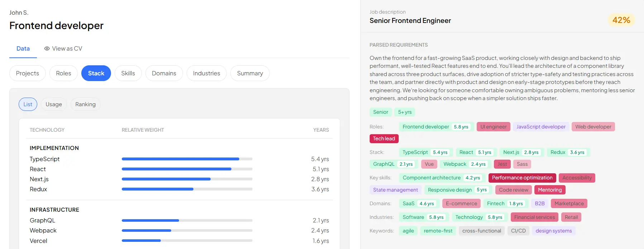
Task: Click the GraphQL relative weight bar
Action: pos(187,220)
